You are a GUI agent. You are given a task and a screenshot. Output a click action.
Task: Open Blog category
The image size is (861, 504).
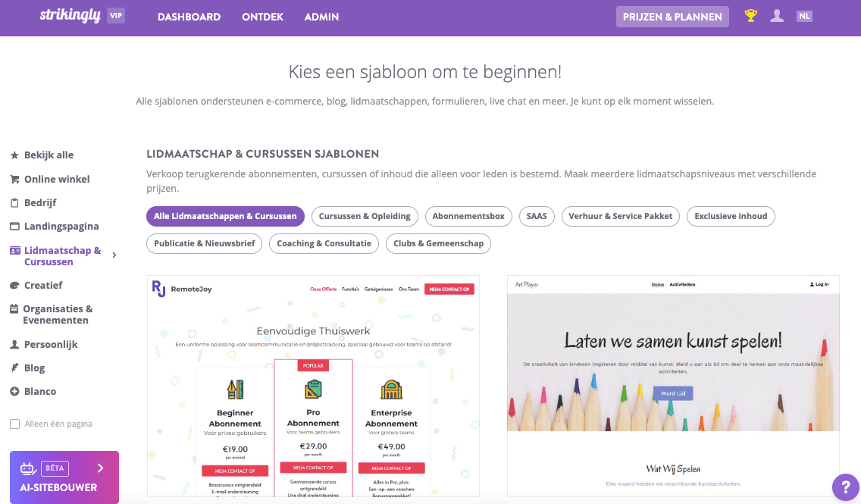pos(35,368)
